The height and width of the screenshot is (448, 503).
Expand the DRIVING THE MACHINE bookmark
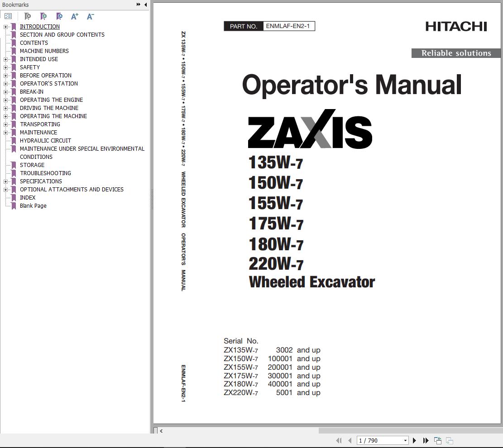coord(5,108)
